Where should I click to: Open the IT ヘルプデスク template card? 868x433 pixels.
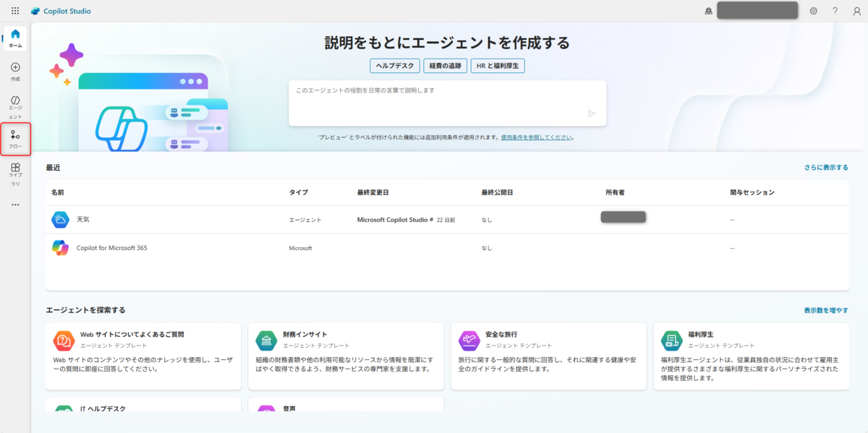pos(143,404)
